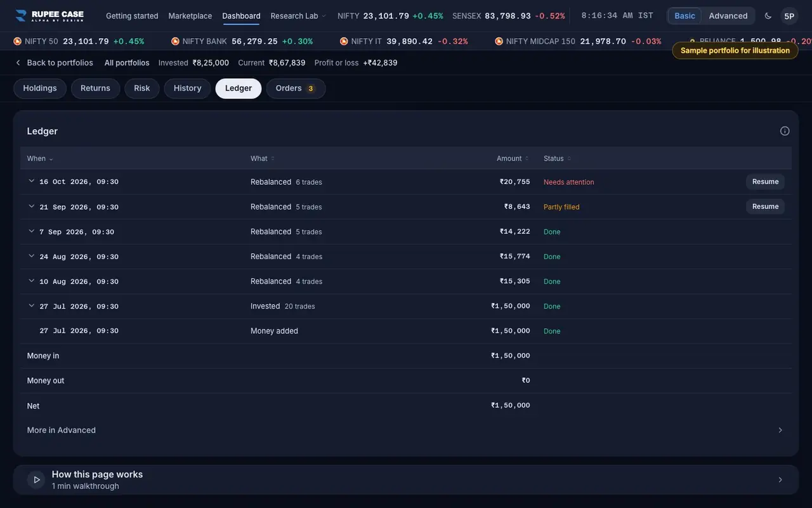
Task: Click the Ledger info icon
Action: tap(785, 131)
